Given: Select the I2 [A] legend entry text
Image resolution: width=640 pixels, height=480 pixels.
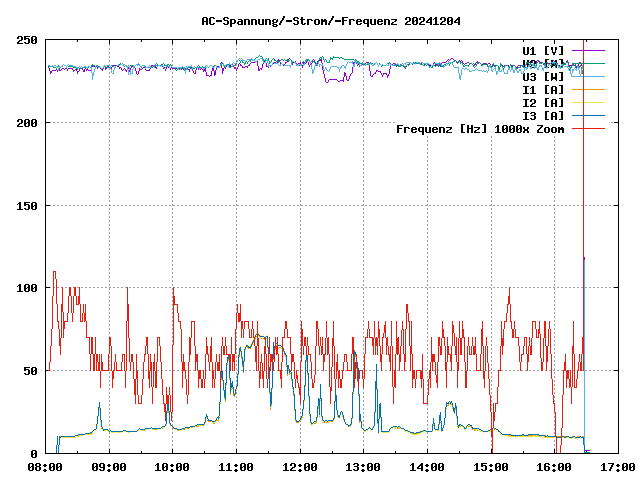Looking at the screenshot, I should coord(543,102).
